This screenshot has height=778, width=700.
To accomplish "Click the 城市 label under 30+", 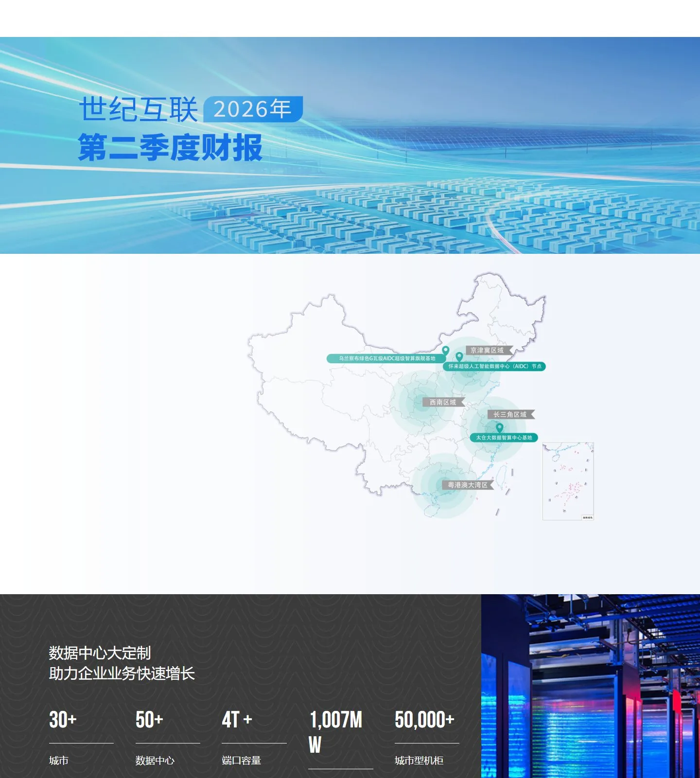I will tap(59, 760).
